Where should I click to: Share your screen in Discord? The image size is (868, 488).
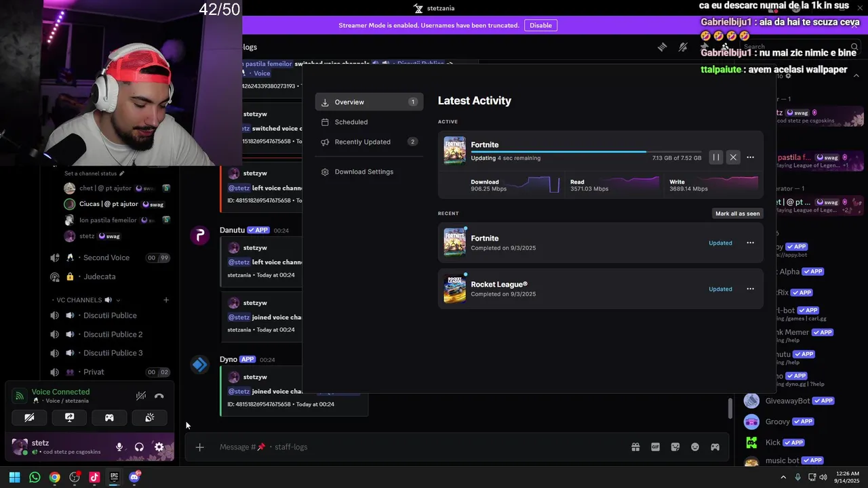pyautogui.click(x=69, y=418)
